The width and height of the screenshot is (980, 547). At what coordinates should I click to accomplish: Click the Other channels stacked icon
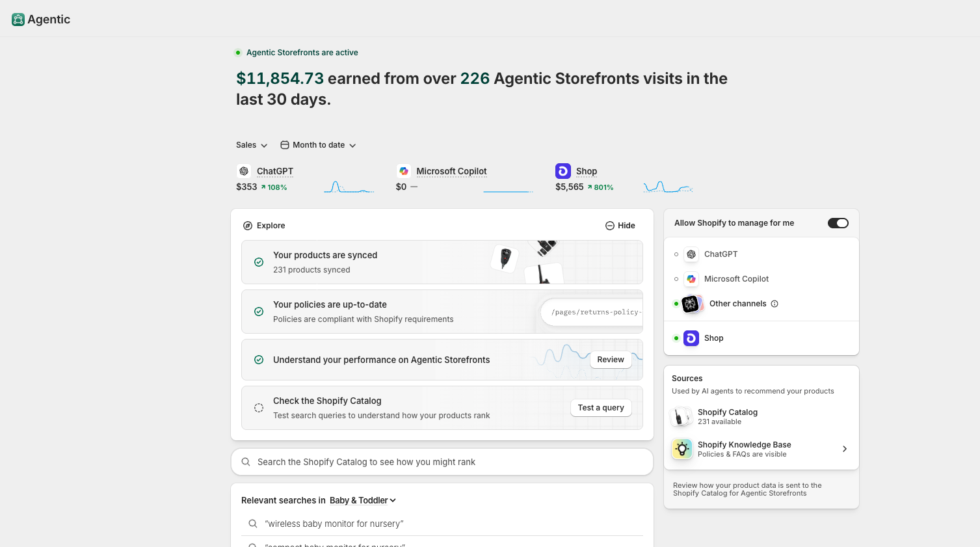[693, 304]
